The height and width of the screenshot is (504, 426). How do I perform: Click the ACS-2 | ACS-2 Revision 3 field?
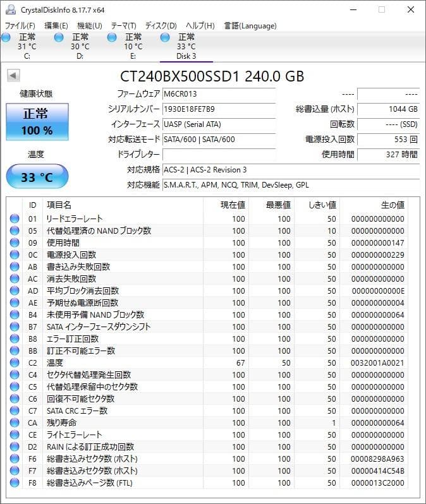(291, 170)
